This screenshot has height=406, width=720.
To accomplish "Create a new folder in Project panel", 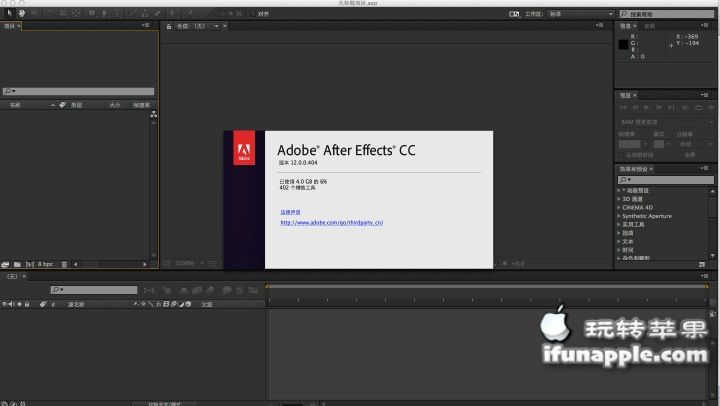I will click(17, 264).
